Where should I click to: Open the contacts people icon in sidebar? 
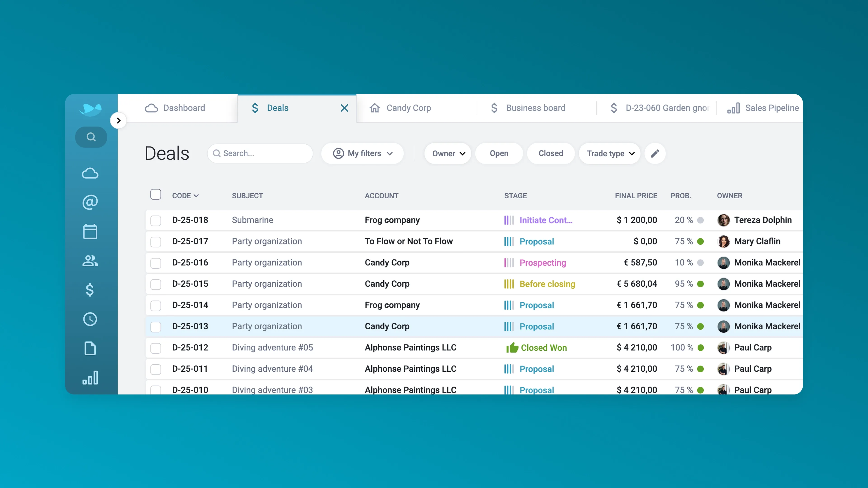pyautogui.click(x=90, y=261)
